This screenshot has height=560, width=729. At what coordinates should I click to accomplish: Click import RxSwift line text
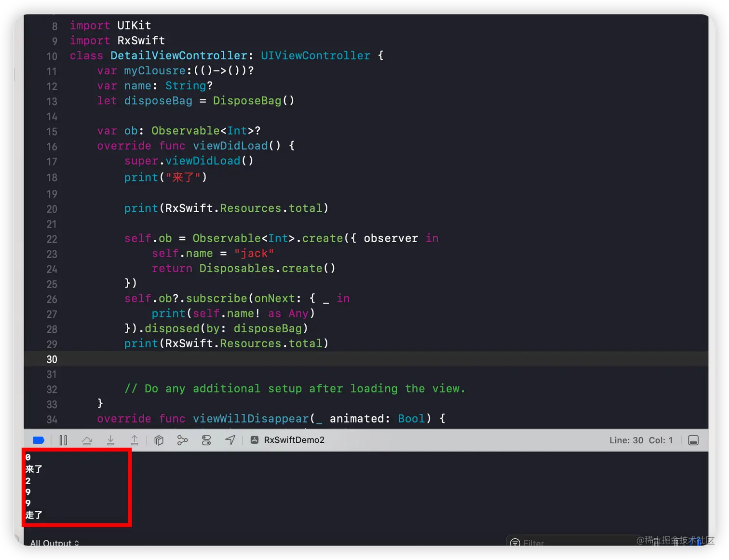(117, 41)
